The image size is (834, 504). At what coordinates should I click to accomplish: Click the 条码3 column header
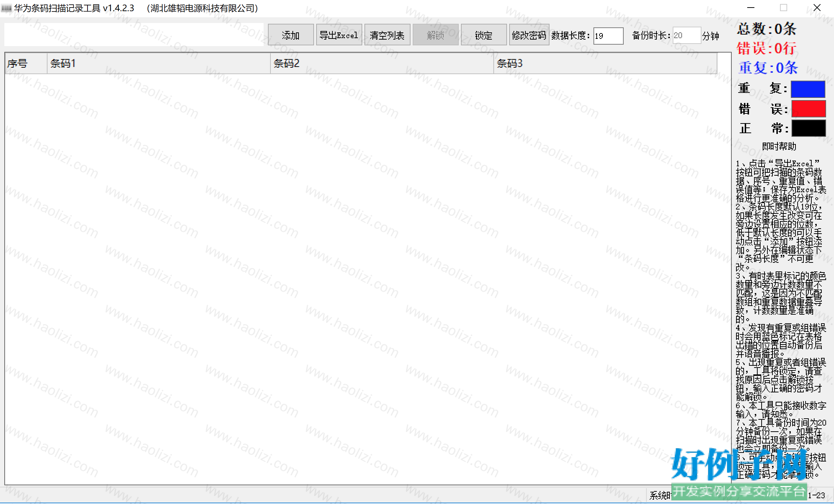605,64
